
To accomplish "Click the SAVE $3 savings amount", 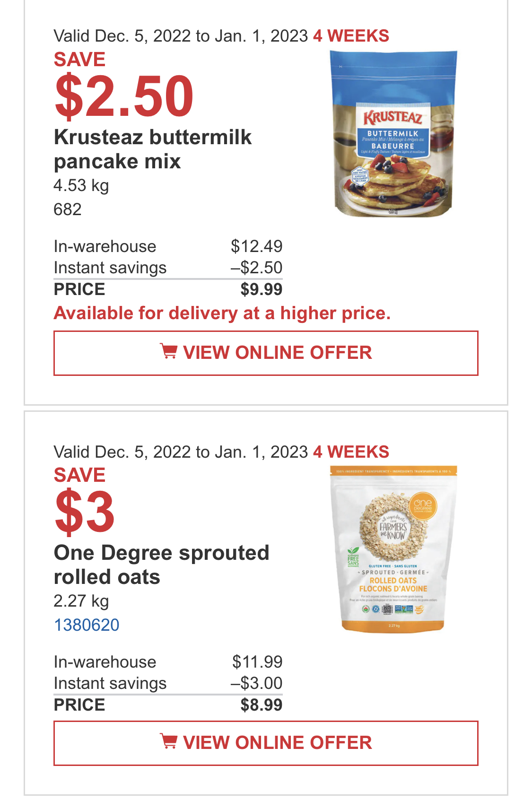I will point(85,512).
